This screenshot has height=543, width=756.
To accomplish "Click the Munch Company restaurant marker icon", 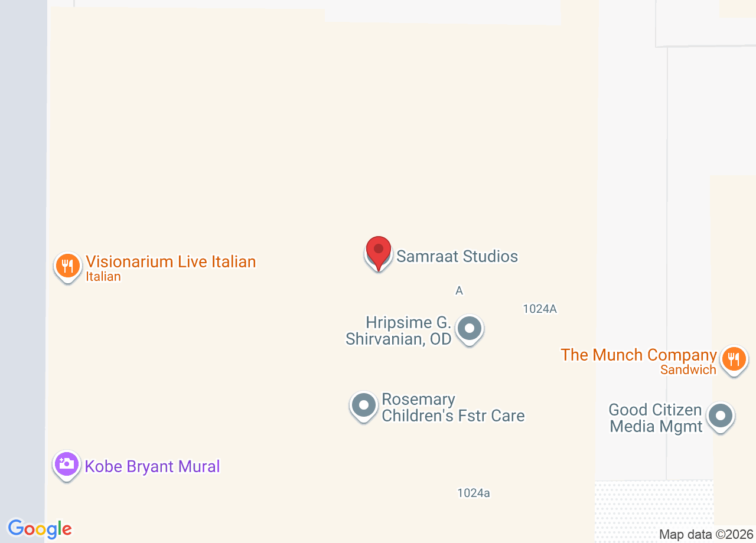I will coord(734,359).
